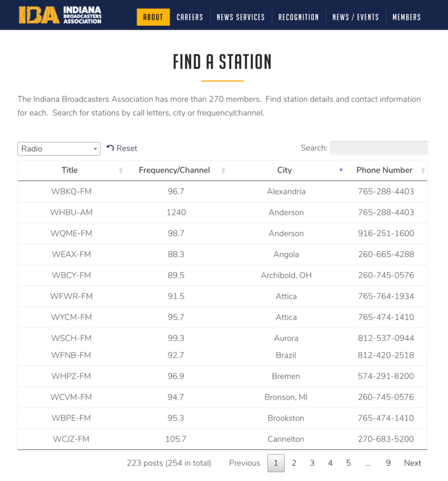This screenshot has width=448, height=481.
Task: Sort by Frequency/Channel column arrows
Action: tap(223, 170)
